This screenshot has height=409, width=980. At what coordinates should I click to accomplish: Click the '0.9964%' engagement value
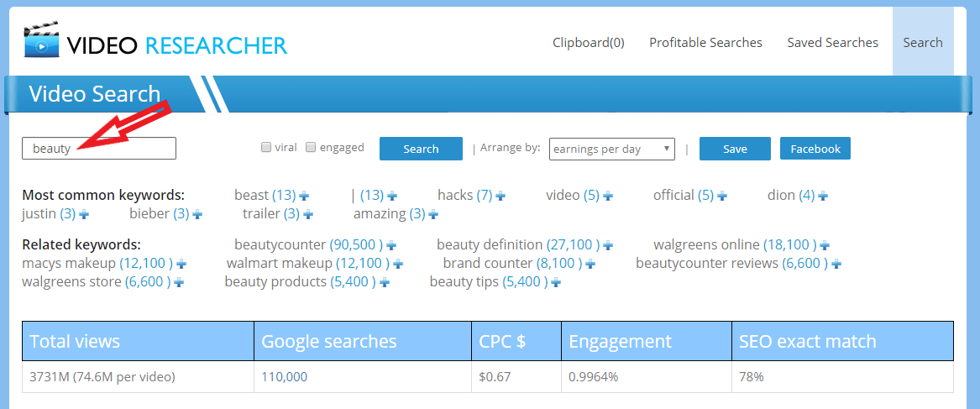(x=591, y=377)
